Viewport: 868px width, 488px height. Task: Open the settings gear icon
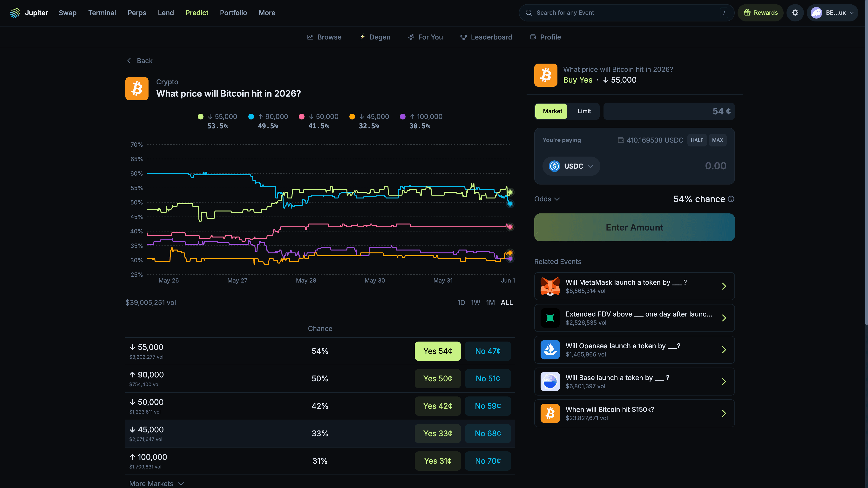pyautogui.click(x=795, y=13)
